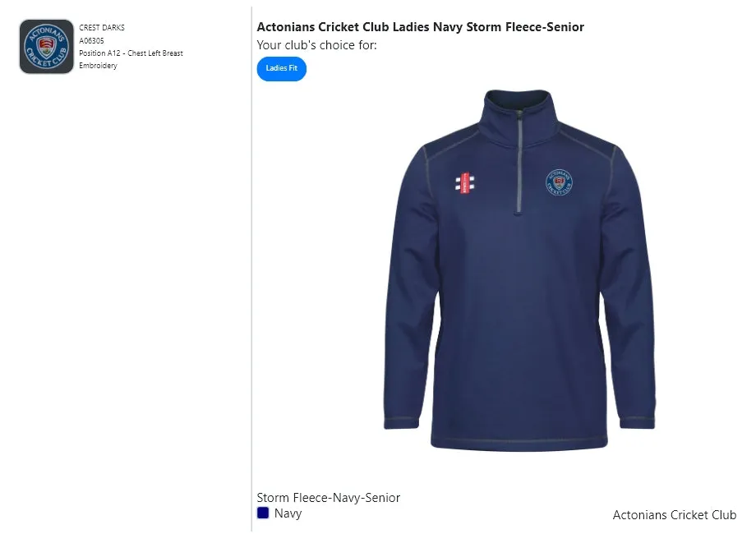756x534 pixels.
Task: Click the centre body of the navy fleece
Action: click(519, 312)
